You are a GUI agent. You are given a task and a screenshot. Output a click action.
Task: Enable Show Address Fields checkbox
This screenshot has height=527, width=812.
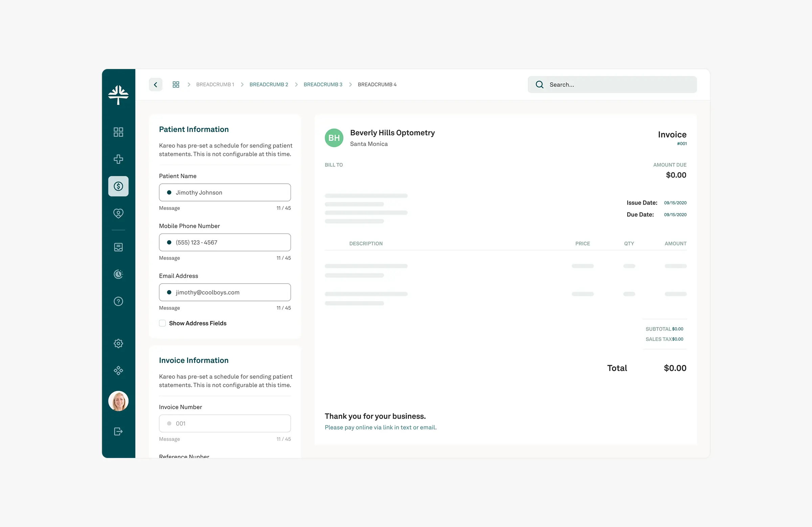pyautogui.click(x=162, y=323)
